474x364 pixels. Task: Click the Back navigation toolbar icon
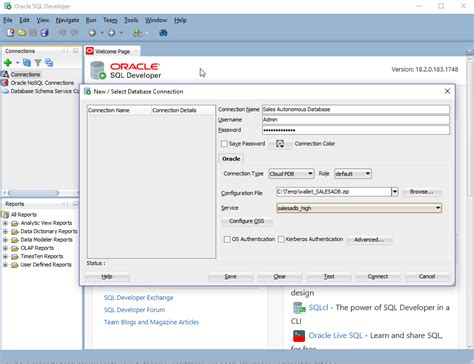[92, 33]
